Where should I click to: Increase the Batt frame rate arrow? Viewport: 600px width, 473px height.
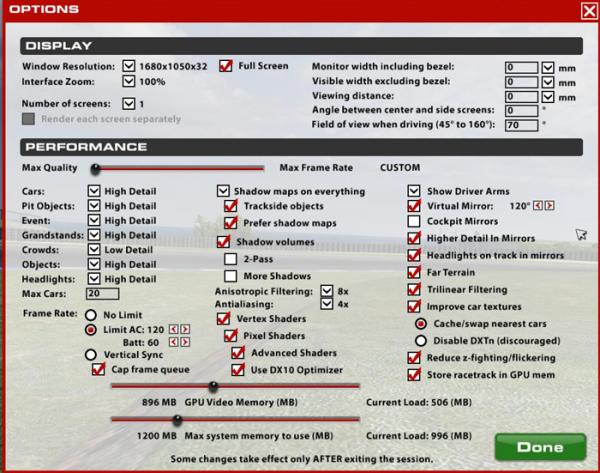coord(183,341)
